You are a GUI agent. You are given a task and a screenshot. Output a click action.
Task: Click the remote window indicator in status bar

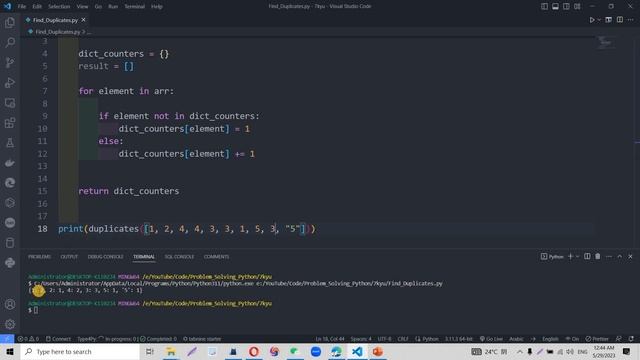[x=7, y=339]
